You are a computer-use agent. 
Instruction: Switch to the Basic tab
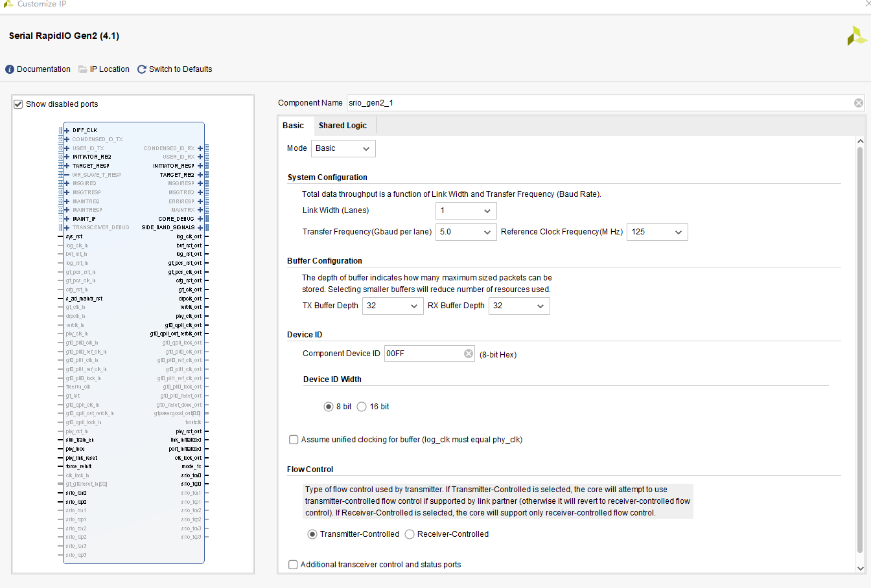(294, 126)
